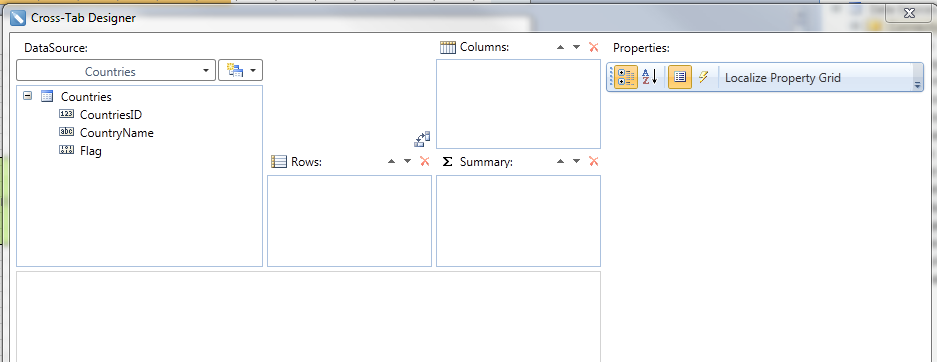
Task: Move summary item up arrow
Action: click(x=561, y=161)
